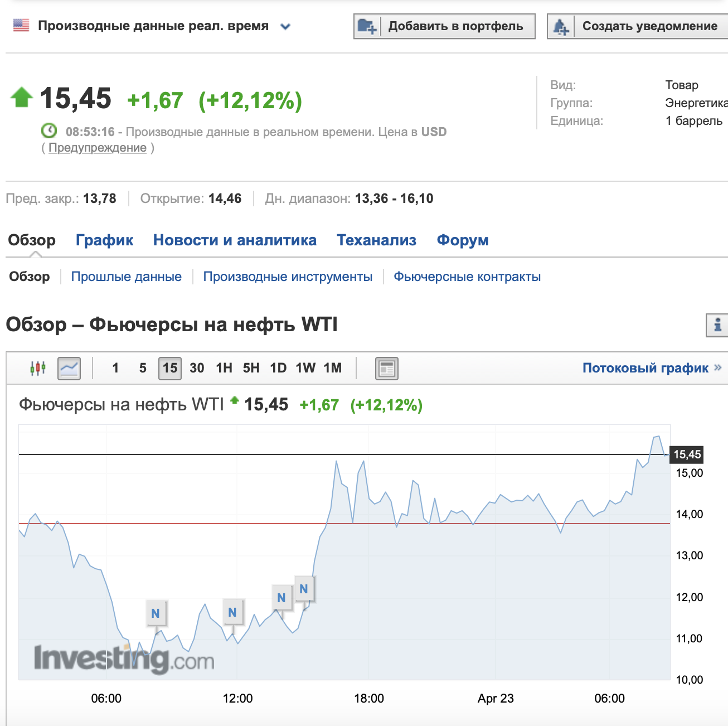Select the 15 minute interval
728x726 pixels.
170,368
